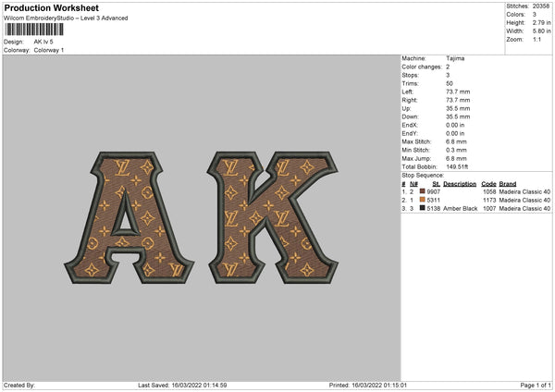Viewport: 555px width, 392px height.
Task: Click the Max Jump value 6.8 mm
Action: [x=456, y=158]
